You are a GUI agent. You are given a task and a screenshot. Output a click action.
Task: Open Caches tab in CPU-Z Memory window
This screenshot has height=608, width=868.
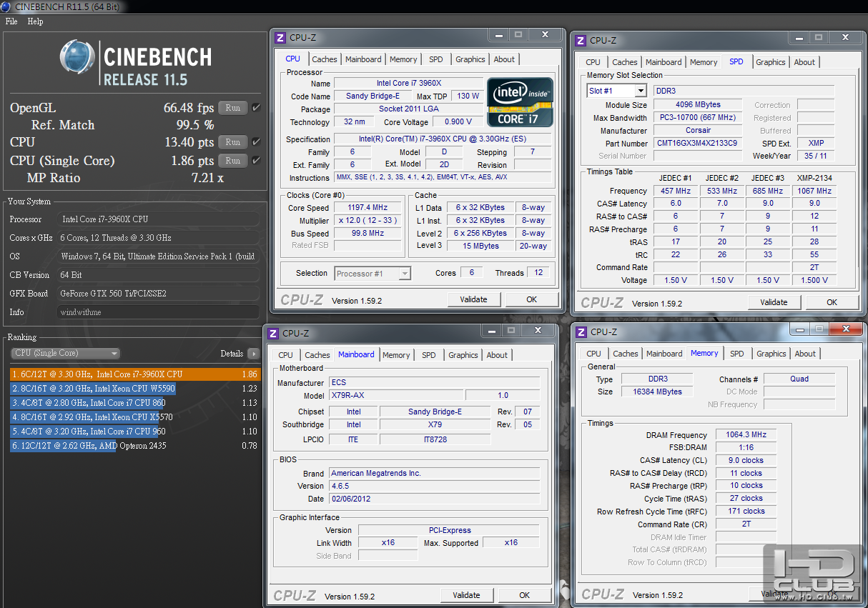[x=626, y=354]
